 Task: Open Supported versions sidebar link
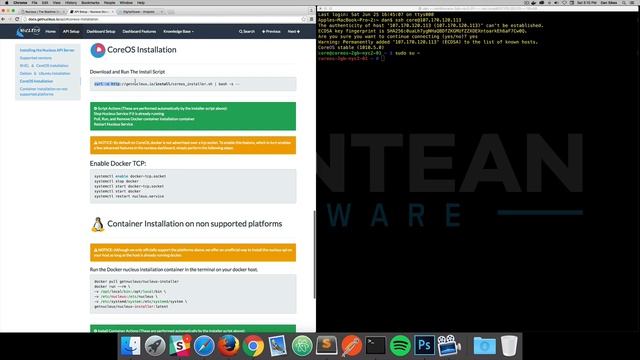point(36,58)
